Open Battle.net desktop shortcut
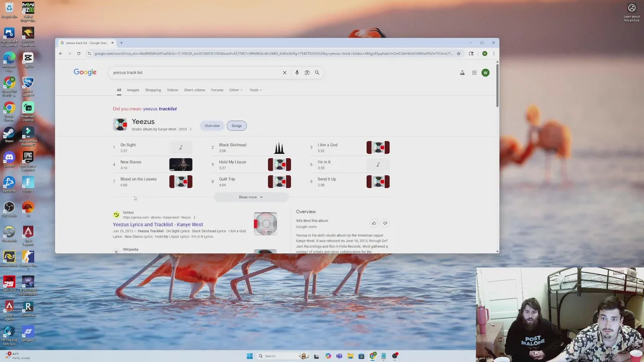 click(9, 184)
